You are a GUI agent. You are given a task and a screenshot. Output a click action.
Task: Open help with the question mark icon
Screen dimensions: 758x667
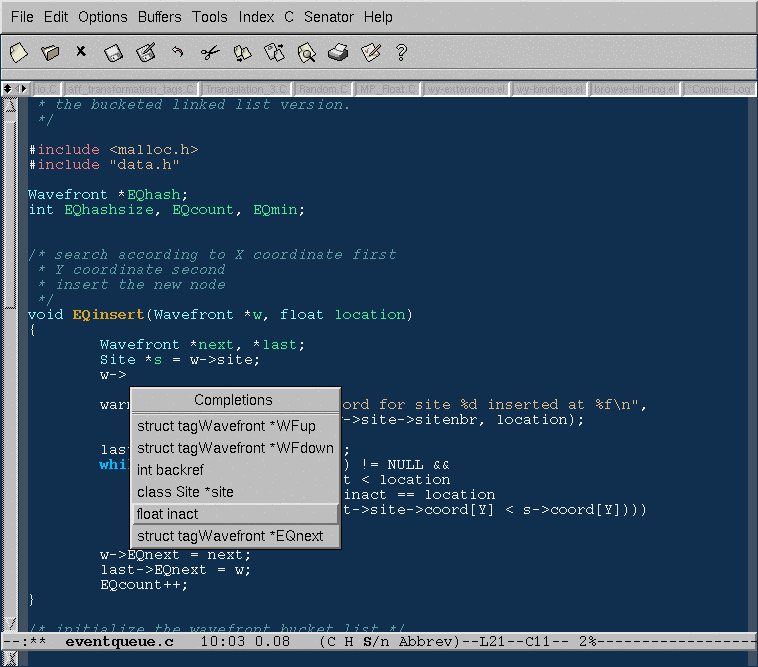(x=402, y=52)
